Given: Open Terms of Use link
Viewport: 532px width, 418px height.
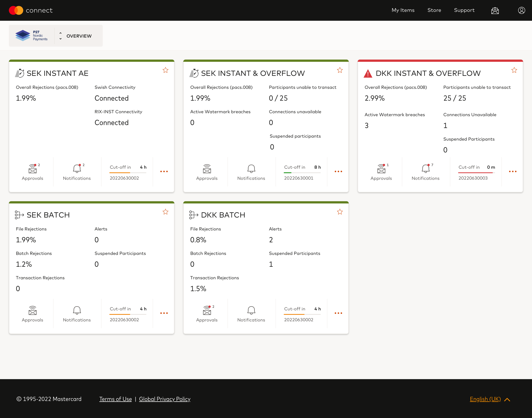Looking at the screenshot, I should (x=115, y=399).
